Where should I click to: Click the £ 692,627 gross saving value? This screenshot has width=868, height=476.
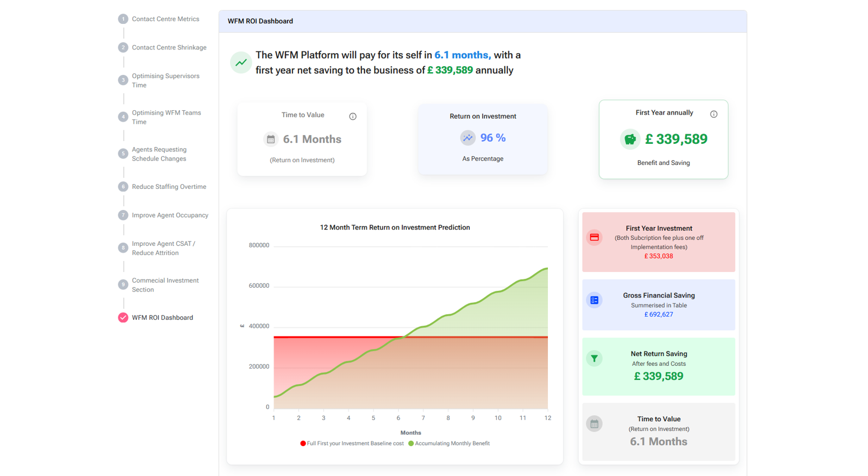pyautogui.click(x=659, y=314)
